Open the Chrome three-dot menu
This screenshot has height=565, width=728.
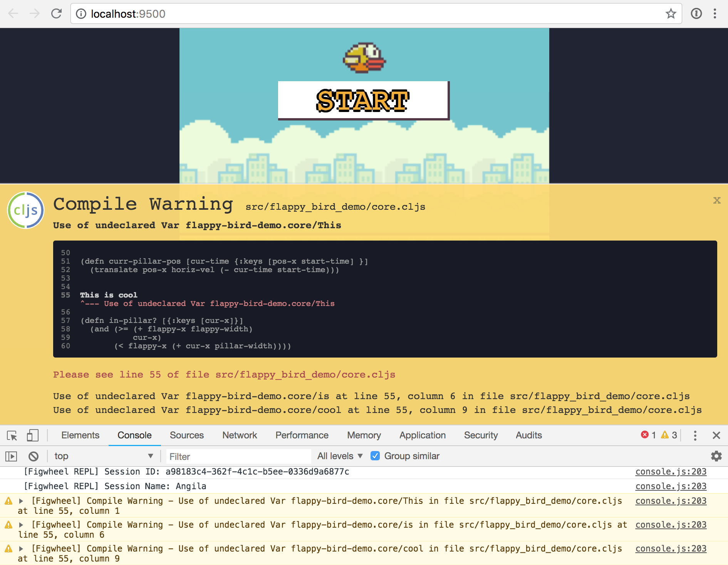pyautogui.click(x=715, y=14)
